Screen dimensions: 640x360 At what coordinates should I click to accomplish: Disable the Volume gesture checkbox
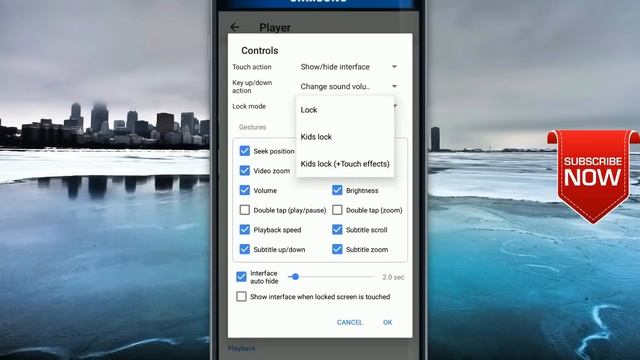click(x=244, y=190)
